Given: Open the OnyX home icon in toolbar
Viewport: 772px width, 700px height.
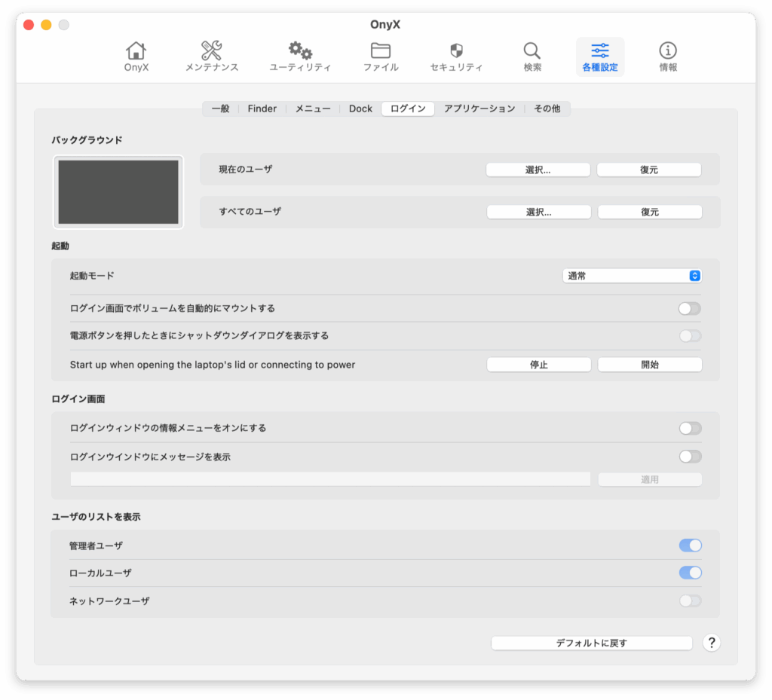Looking at the screenshot, I should (x=136, y=51).
